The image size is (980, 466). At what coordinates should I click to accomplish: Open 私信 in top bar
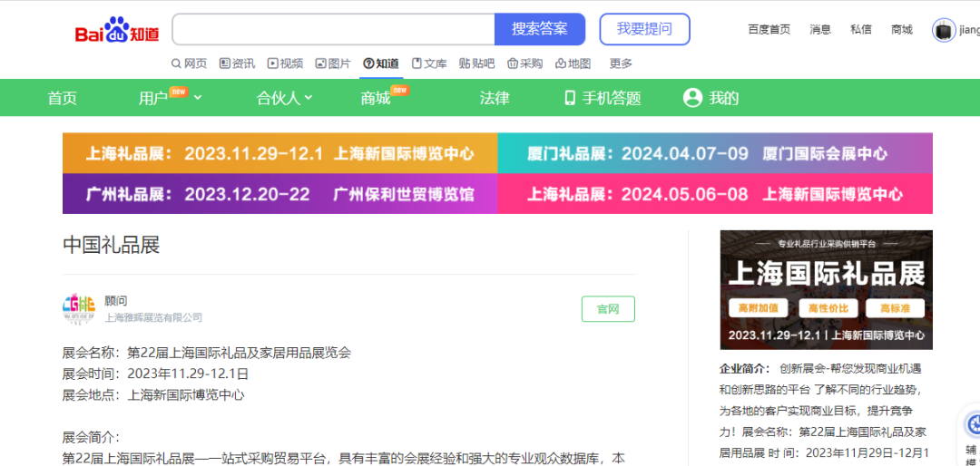[860, 29]
